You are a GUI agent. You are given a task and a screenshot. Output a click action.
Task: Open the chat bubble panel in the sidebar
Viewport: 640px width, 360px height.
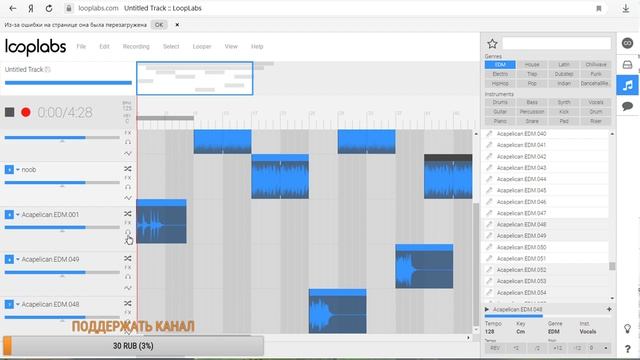click(628, 106)
